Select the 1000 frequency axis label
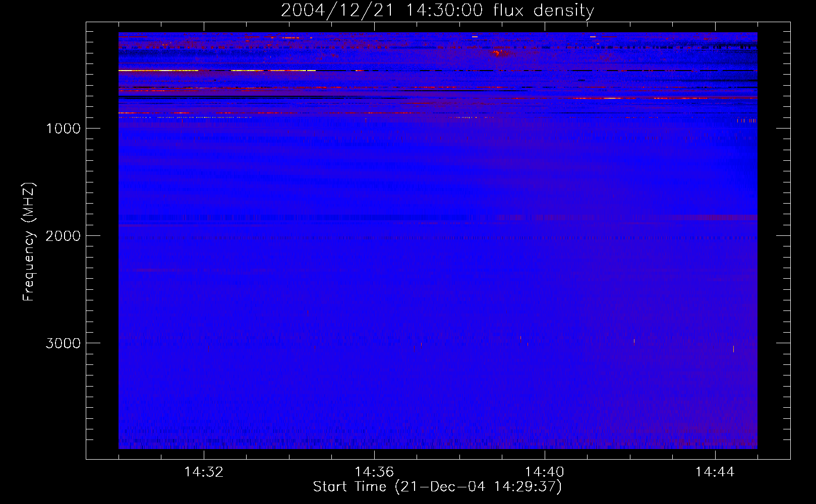The image size is (816, 504). pos(63,129)
